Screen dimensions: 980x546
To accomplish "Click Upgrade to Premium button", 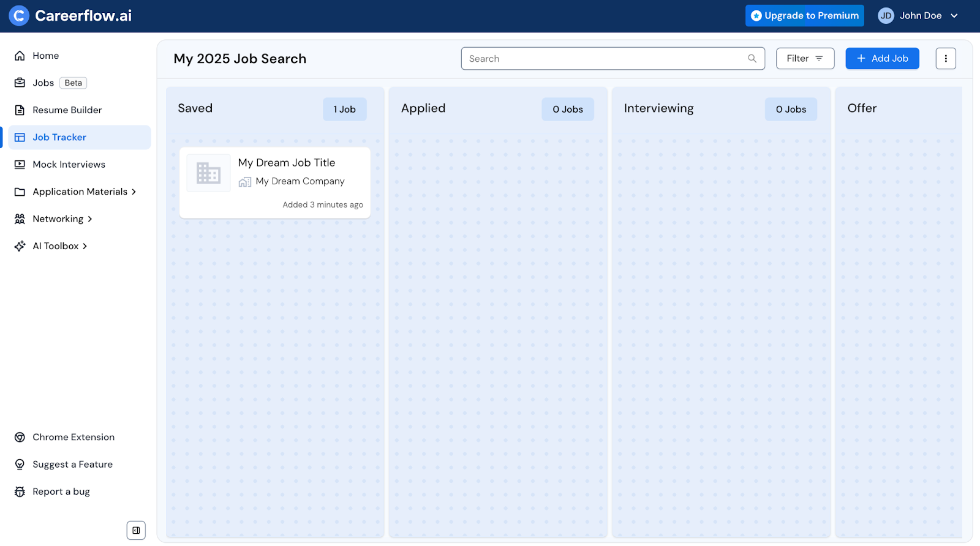I will (x=804, y=16).
